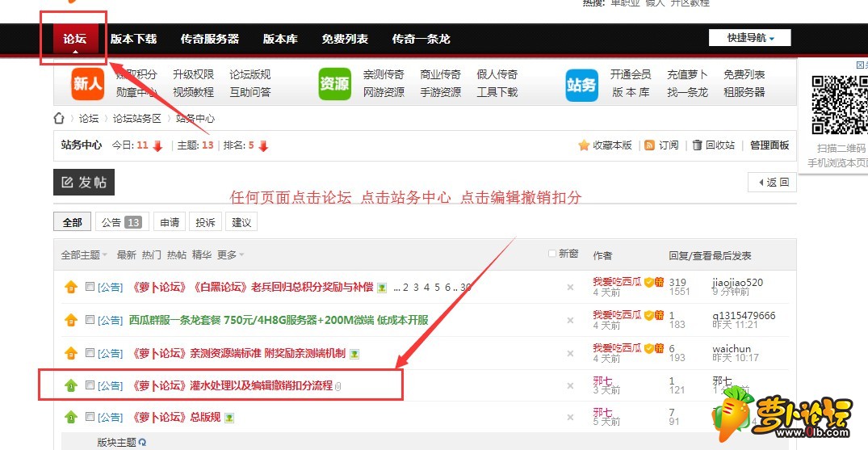Screen dimensions: 868x450
Task: Click the pin icon on 老兵回归总积分奖励与补偿 row
Action: pos(71,287)
